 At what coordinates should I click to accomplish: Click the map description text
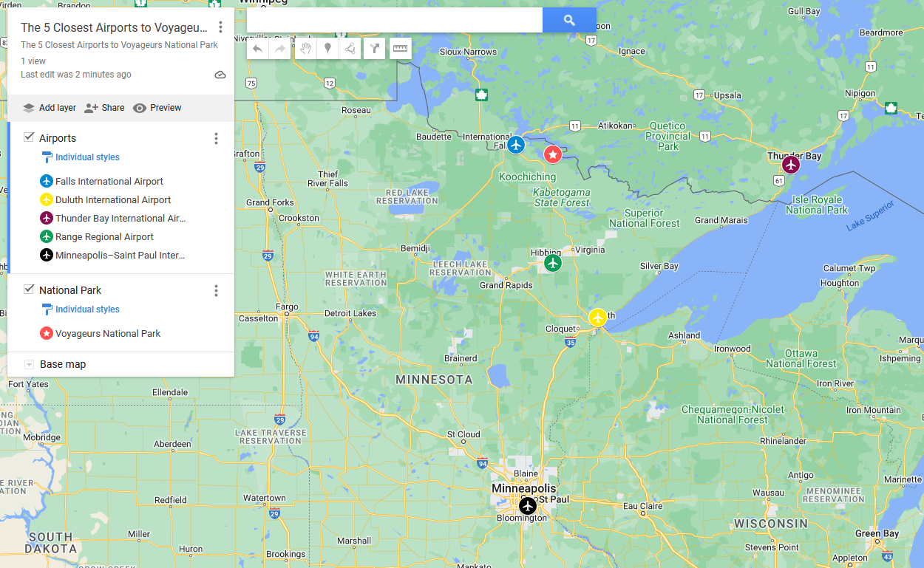click(x=119, y=45)
